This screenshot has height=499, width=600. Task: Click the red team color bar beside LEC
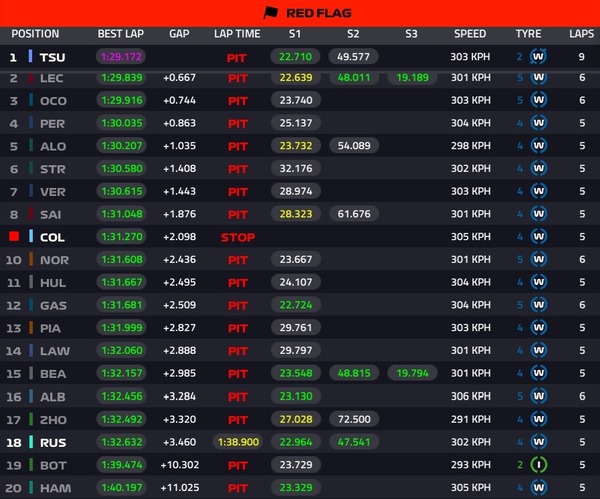point(31,78)
